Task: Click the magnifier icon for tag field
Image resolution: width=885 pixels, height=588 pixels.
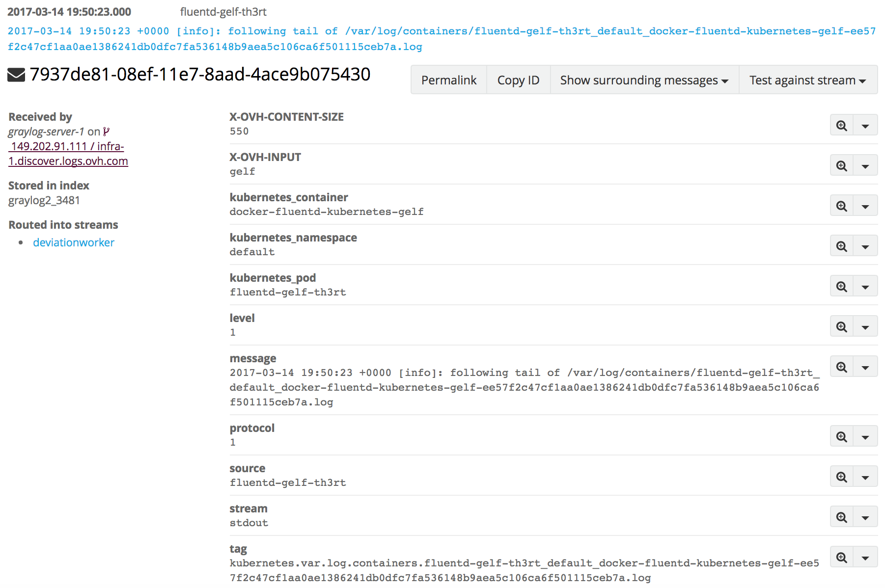Action: click(x=841, y=558)
